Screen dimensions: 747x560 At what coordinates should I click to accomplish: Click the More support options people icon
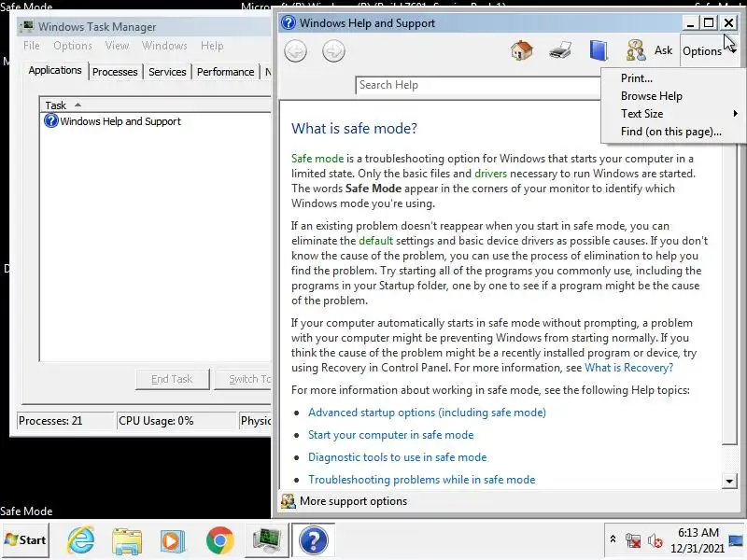[x=288, y=501]
